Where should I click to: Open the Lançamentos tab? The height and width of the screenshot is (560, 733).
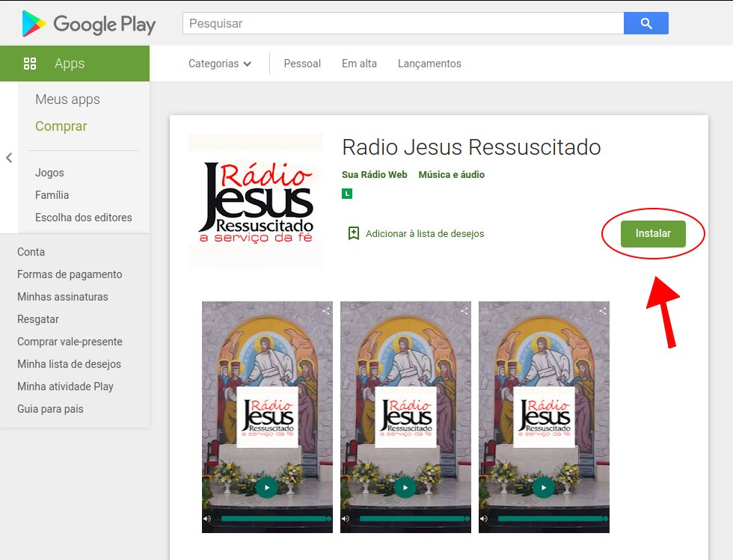(429, 64)
